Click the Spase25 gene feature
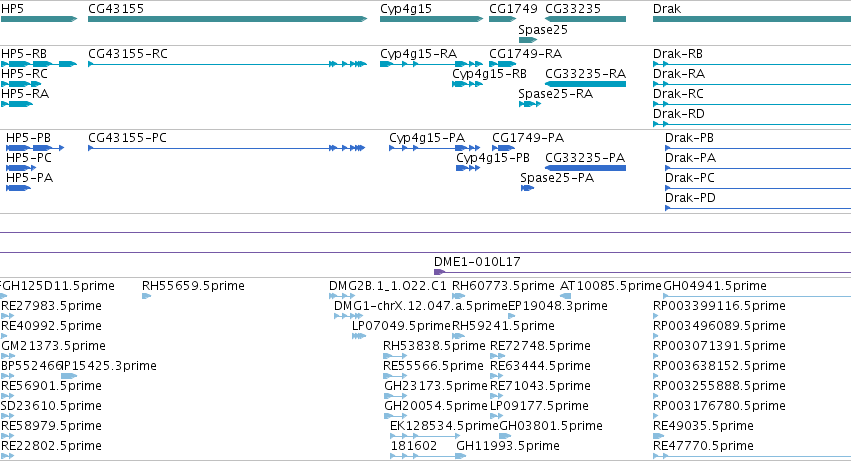The width and height of the screenshot is (851, 461). [528, 40]
